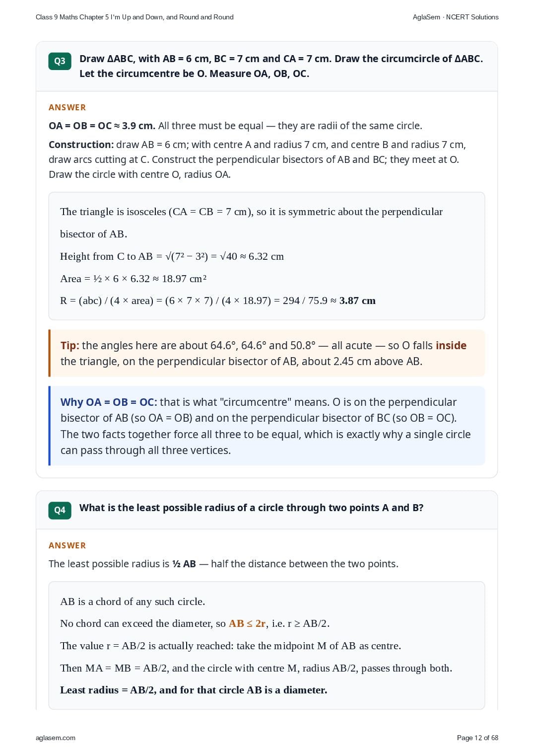Open the aglasem.com footer link
Screen dimensions: 534x756
pos(56,738)
